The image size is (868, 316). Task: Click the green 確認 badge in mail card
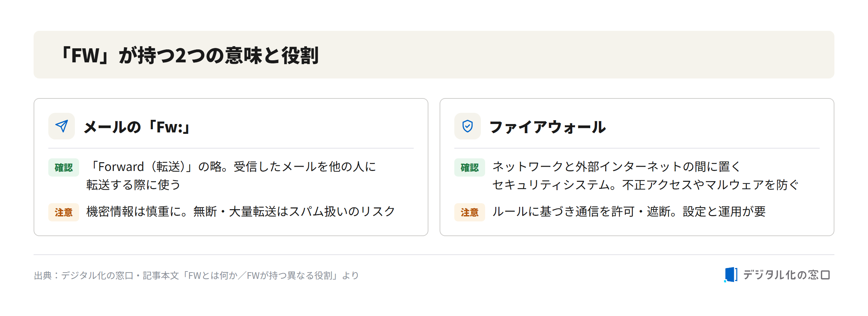coord(64,167)
